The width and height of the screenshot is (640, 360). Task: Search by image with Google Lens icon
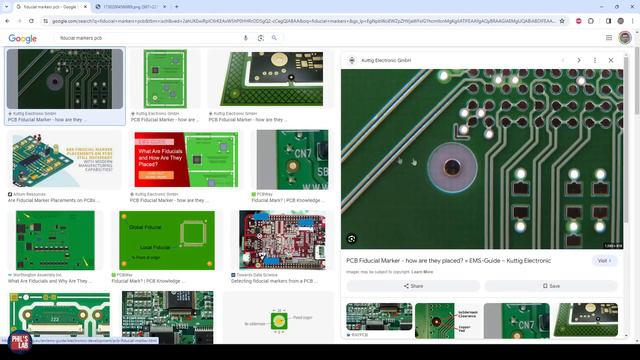[260, 38]
